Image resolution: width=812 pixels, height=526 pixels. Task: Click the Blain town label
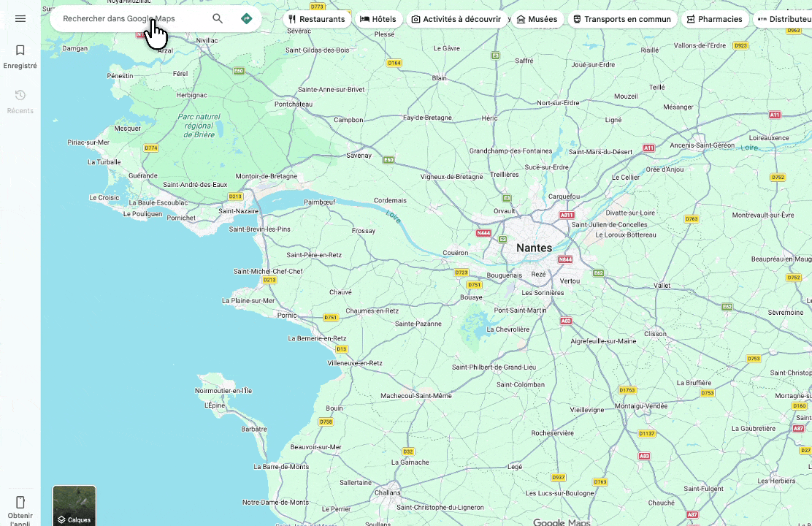439,78
